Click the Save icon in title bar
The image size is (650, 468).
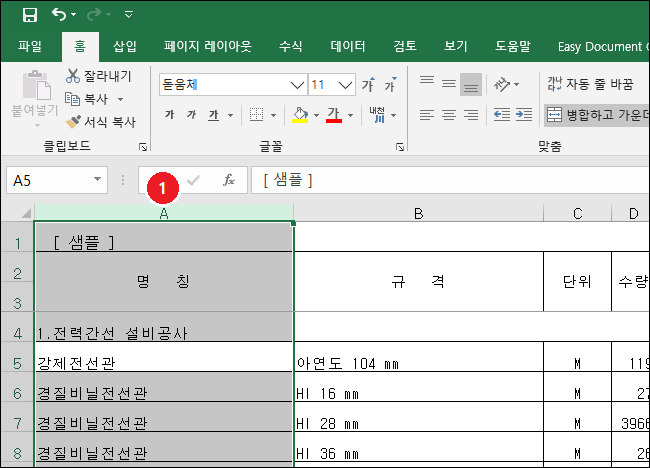coord(29,15)
